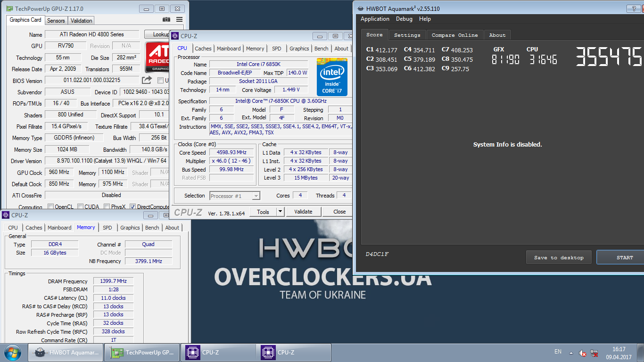Viewport: 644px width, 362px height.
Task: Click the EN language indicator
Action: point(558,352)
